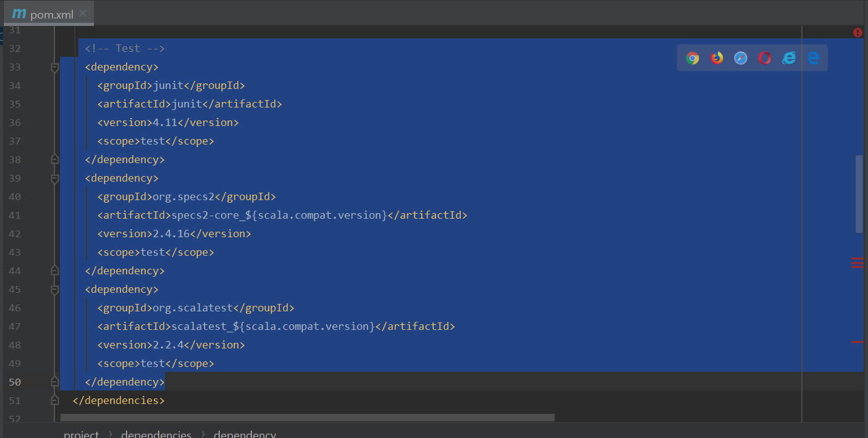This screenshot has height=438, width=868.
Task: Open pom.xml in Safari browser
Action: tap(741, 58)
